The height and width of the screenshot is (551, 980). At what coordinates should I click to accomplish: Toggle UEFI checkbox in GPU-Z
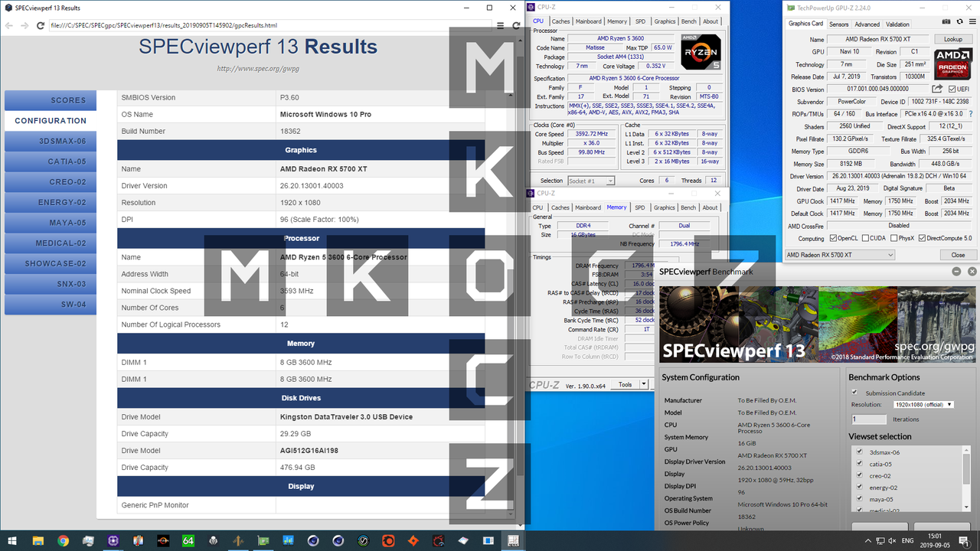952,90
